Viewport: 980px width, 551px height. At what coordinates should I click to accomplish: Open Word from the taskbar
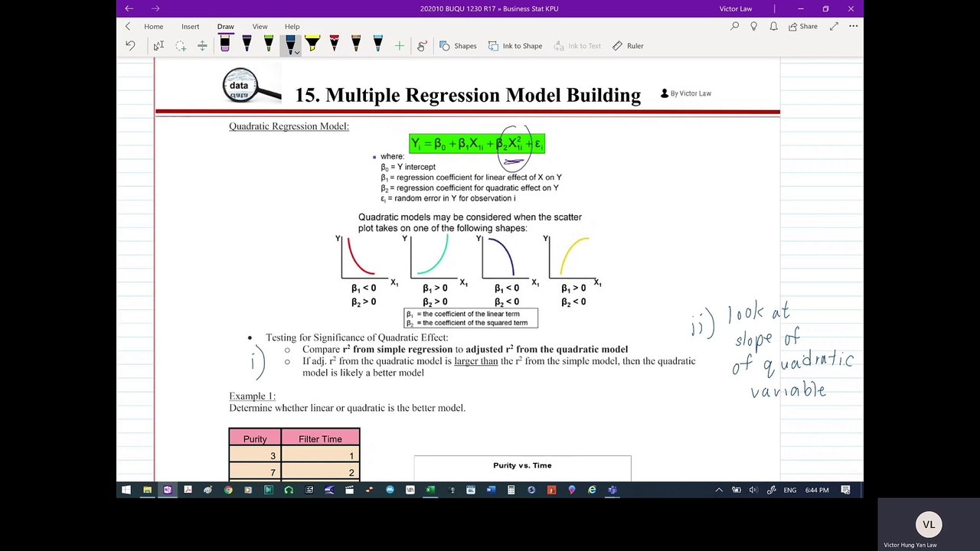491,490
